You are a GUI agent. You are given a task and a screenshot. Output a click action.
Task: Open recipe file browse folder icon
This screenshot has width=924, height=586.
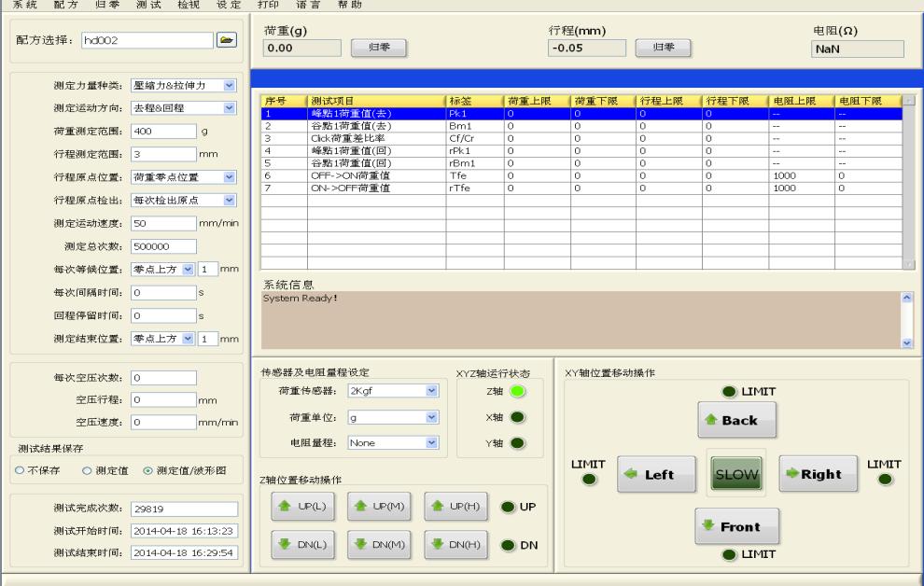226,40
